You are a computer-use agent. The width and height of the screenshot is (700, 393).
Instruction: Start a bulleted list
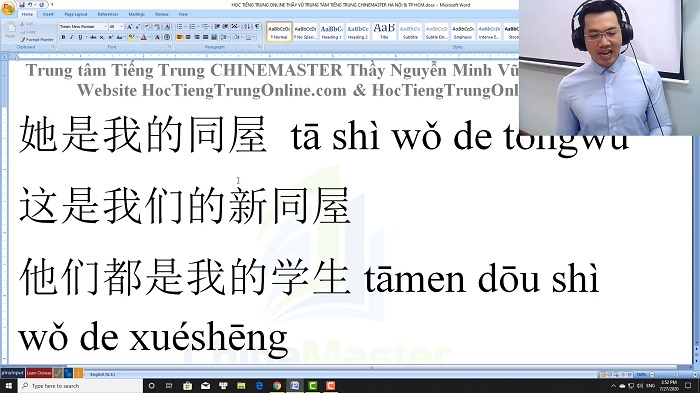pos(179,26)
